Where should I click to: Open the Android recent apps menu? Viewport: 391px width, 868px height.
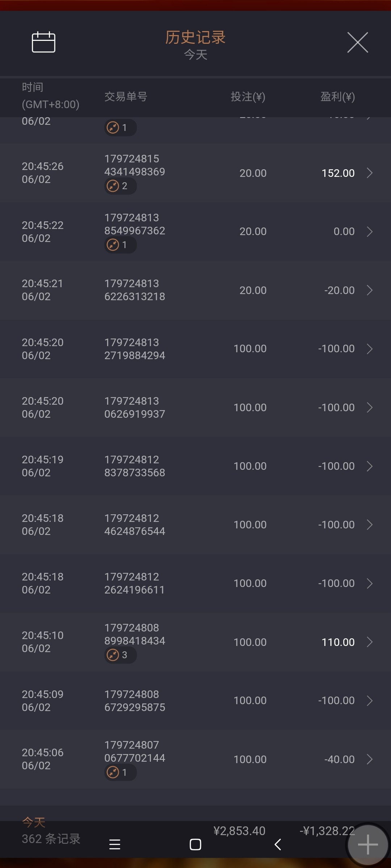click(x=115, y=844)
